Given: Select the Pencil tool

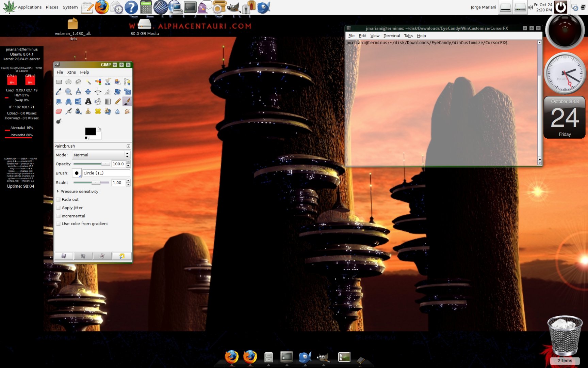Looking at the screenshot, I should (117, 102).
